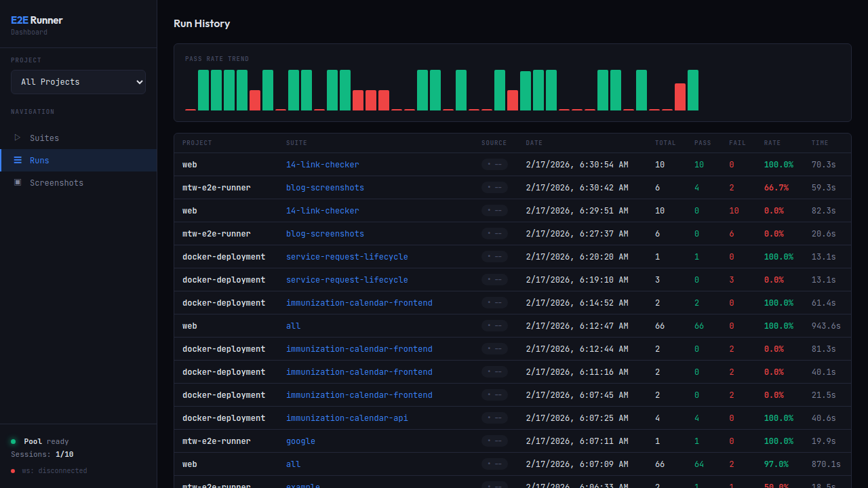Click the green Pool status dot
The width and height of the screenshot is (868, 488).
point(14,441)
